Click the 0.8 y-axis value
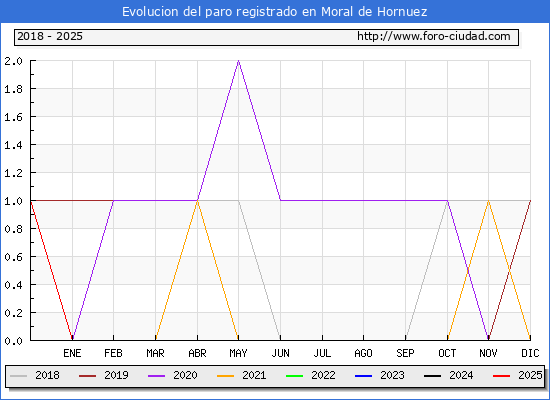 (x=13, y=229)
